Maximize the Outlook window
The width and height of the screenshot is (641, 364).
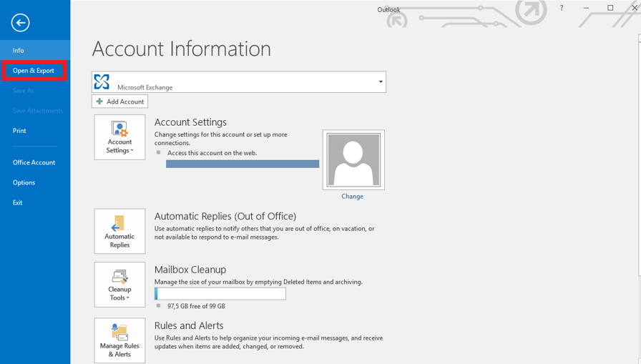610,8
